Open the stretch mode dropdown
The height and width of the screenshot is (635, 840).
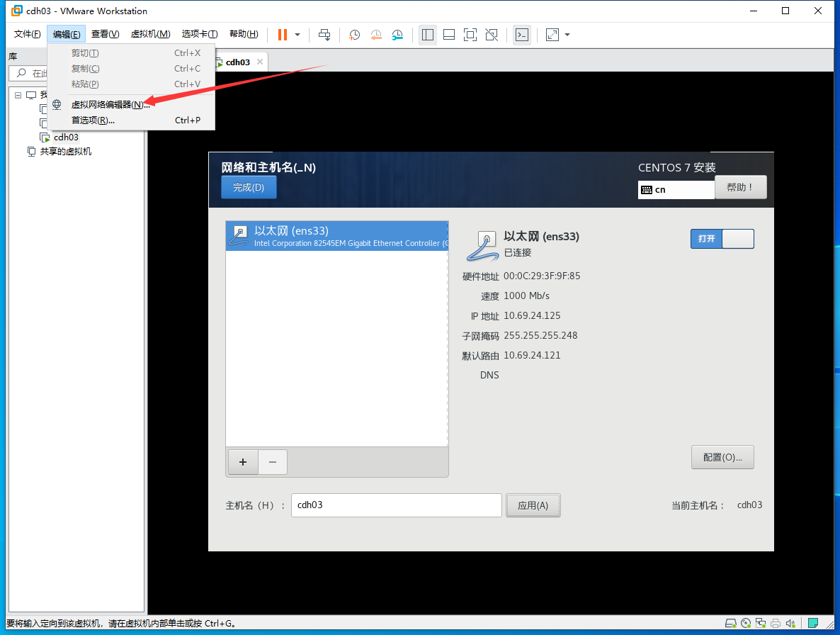point(566,34)
